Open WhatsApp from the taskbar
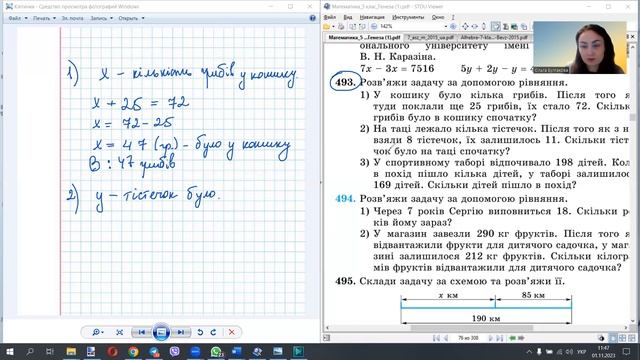640x360 pixels. tap(216, 351)
